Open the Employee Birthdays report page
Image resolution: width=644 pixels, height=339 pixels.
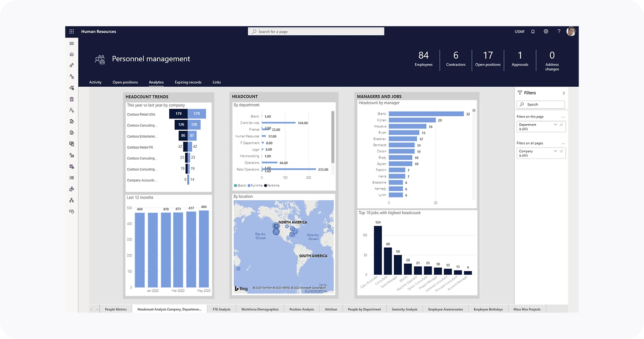click(488, 309)
